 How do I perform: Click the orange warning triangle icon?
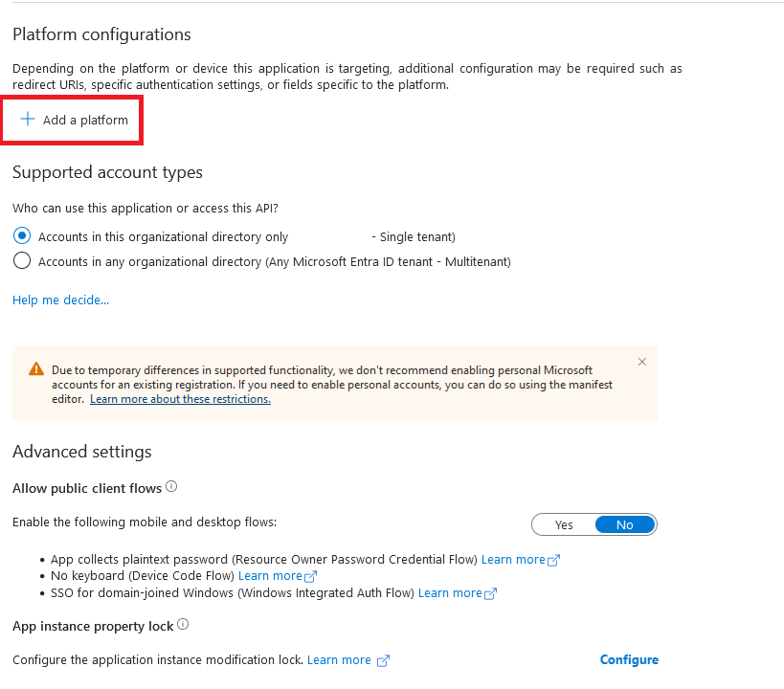[x=36, y=369]
